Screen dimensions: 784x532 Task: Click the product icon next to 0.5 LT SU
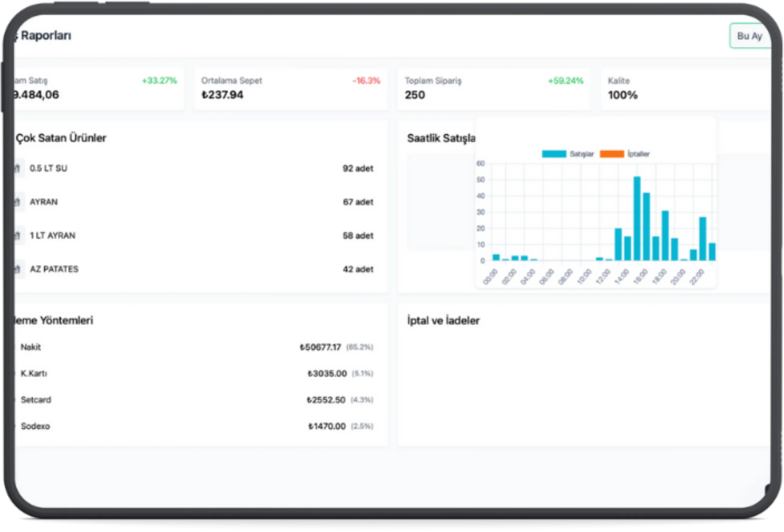coord(18,168)
